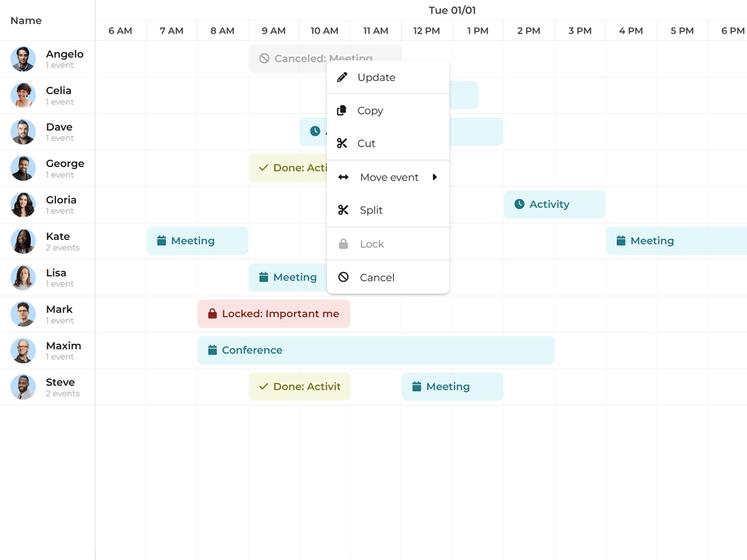Image resolution: width=747 pixels, height=560 pixels.
Task: Click Gloria's avatar photo
Action: [x=23, y=205]
